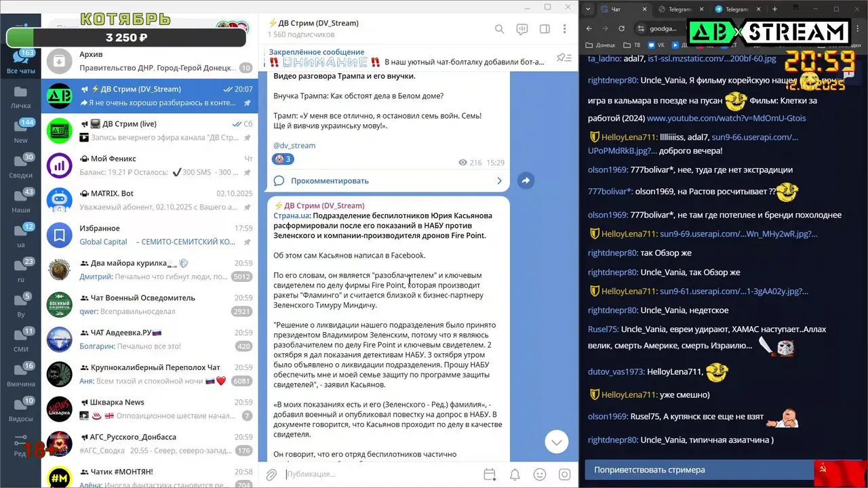Jump to bottom with the down-arrow button
The height and width of the screenshot is (488, 868).
pyautogui.click(x=557, y=442)
